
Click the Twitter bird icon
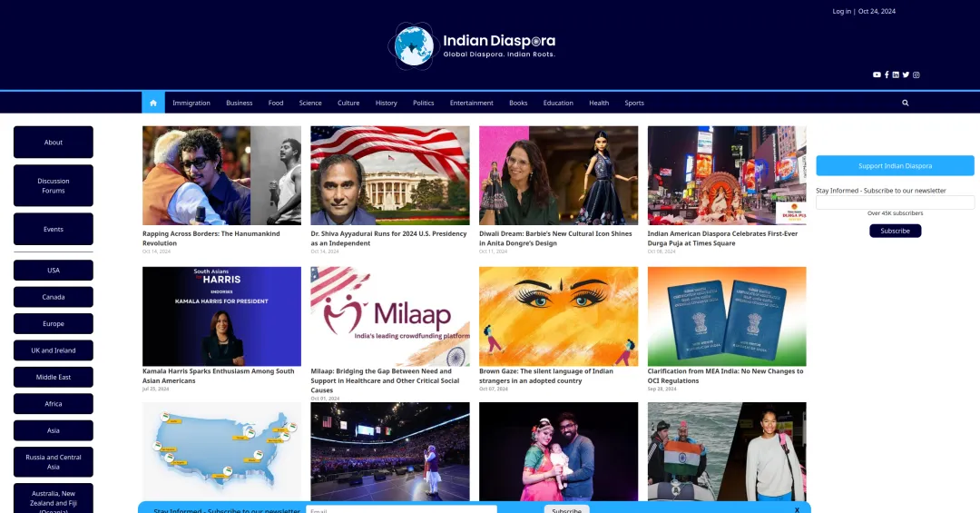[x=906, y=74]
